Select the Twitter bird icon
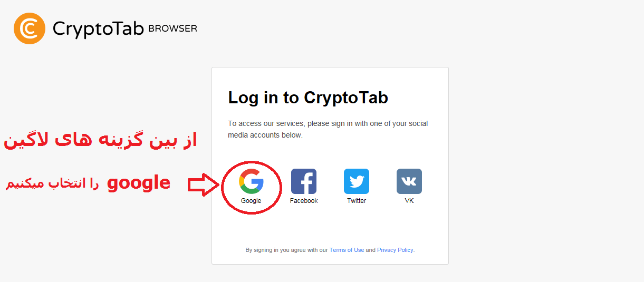This screenshot has height=282, width=644. 357,181
